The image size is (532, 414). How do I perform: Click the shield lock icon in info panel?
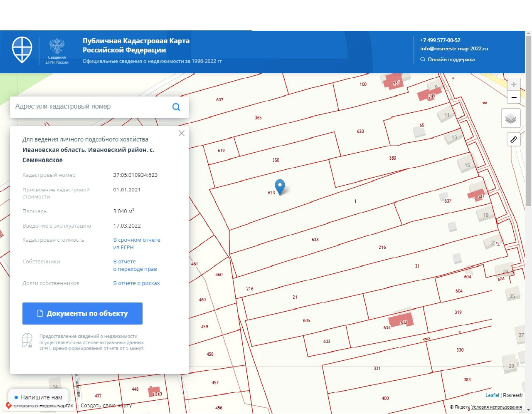[x=27, y=340]
